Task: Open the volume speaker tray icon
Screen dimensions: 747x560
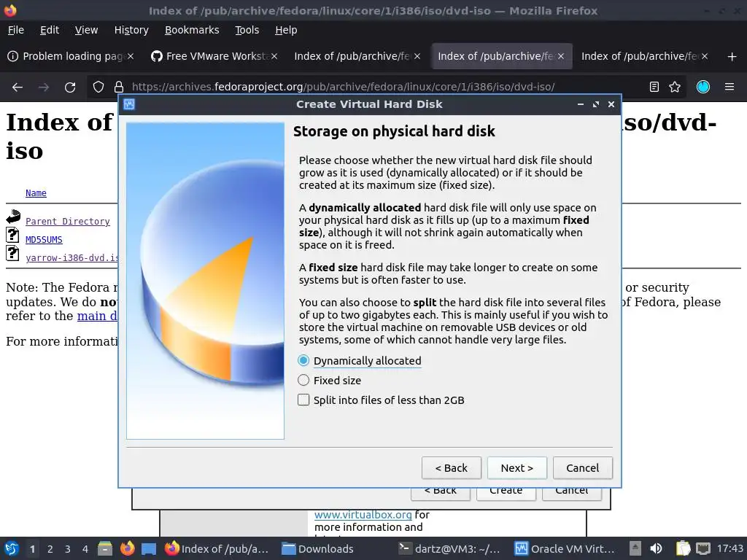Action: tap(656, 548)
